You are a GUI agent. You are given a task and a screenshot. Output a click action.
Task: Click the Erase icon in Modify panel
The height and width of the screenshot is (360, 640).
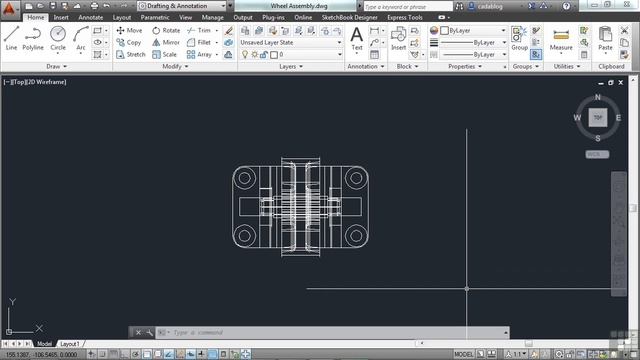point(229,31)
